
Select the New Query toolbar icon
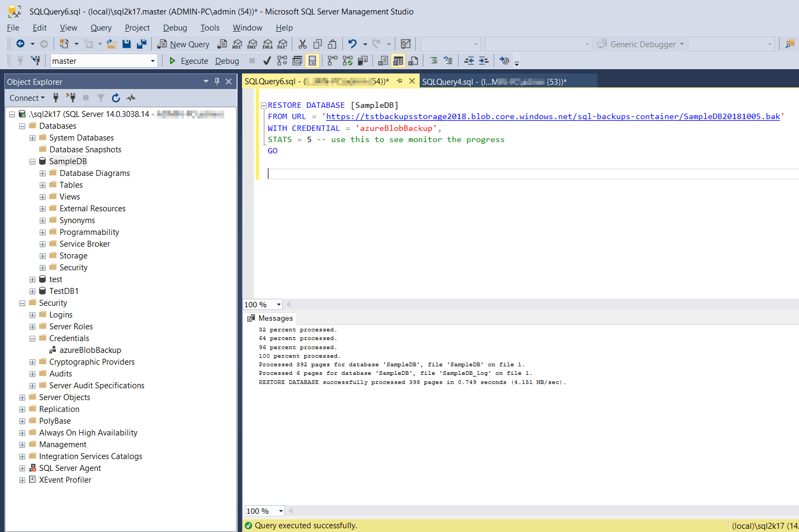click(184, 44)
